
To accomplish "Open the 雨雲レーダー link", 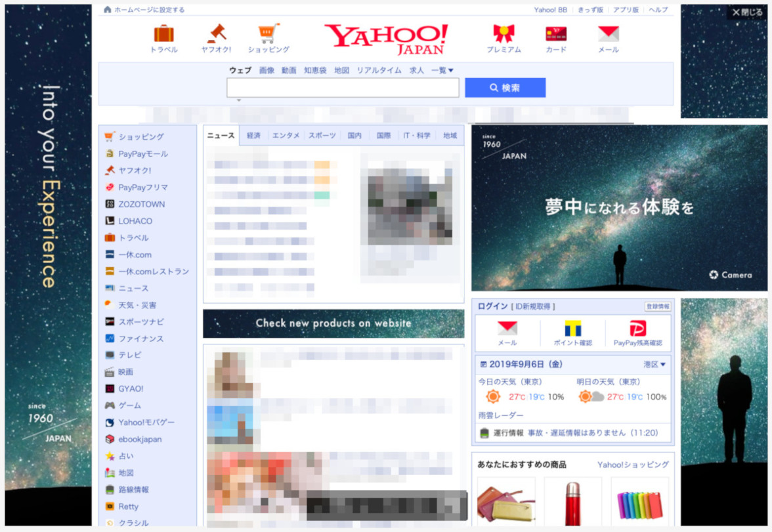I will pos(501,415).
